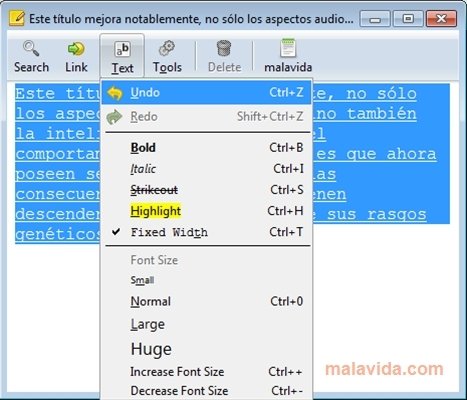
Task: Apply yellow Highlight to selected text
Action: pyautogui.click(x=207, y=211)
